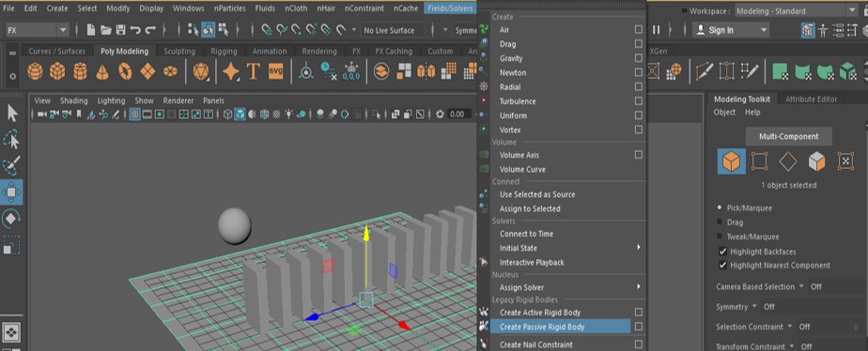Create a polygon sphere from shelf

coord(36,71)
